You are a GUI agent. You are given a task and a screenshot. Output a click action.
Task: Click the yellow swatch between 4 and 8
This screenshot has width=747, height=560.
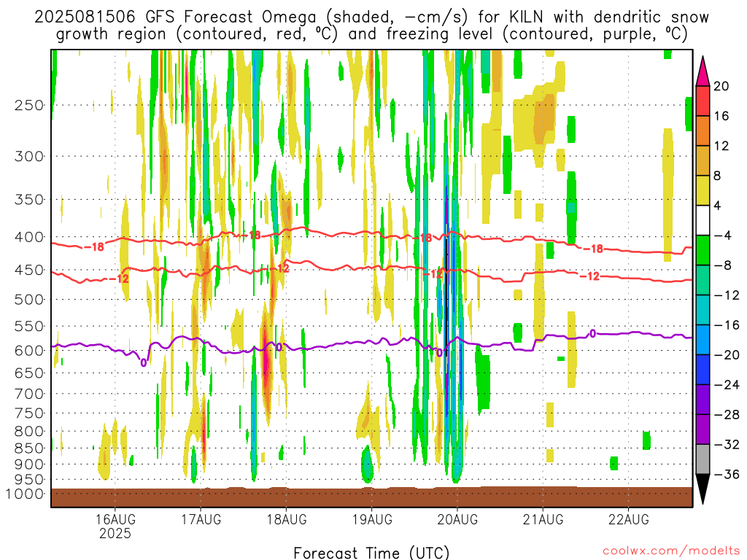point(703,190)
